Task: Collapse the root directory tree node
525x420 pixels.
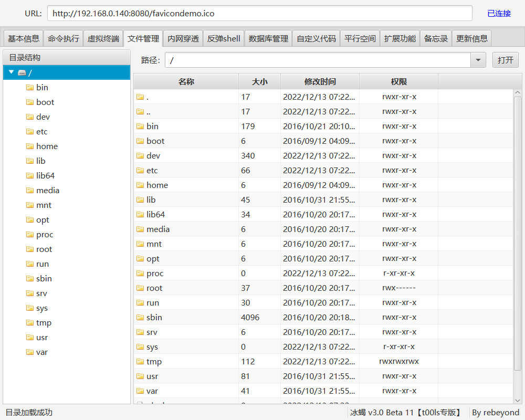Action: pyautogui.click(x=12, y=72)
